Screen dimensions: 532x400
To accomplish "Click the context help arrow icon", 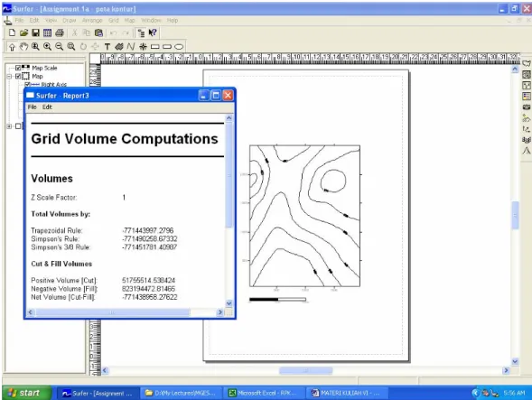I will (x=153, y=33).
